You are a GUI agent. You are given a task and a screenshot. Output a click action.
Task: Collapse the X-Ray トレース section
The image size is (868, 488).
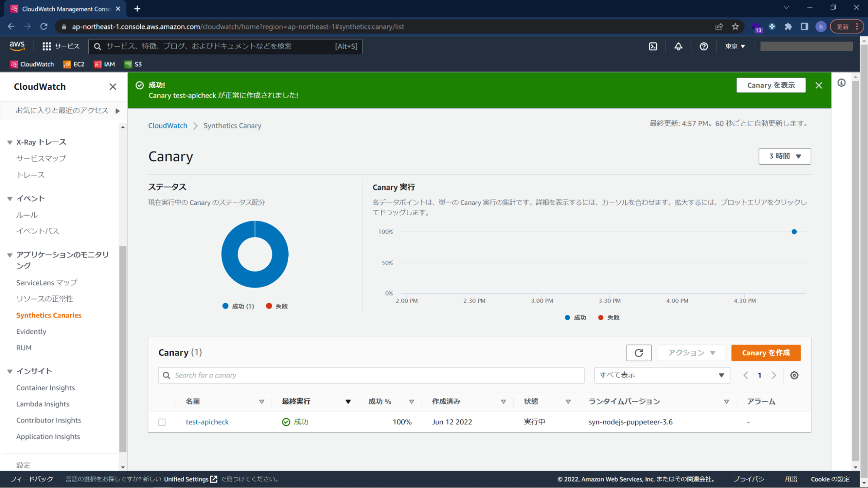(10, 143)
